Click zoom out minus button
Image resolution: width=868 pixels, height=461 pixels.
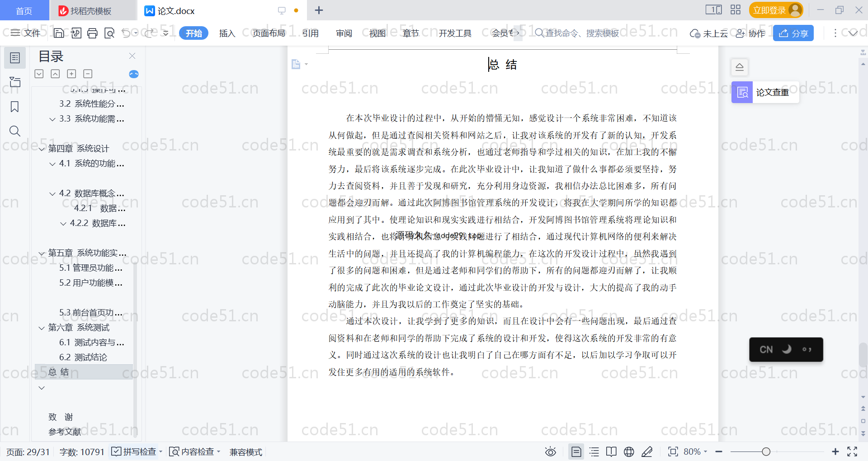pyautogui.click(x=719, y=452)
